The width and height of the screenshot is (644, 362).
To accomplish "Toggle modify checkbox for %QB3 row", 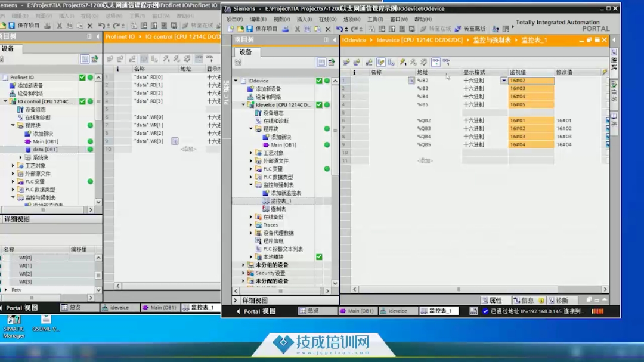I will 608,129.
